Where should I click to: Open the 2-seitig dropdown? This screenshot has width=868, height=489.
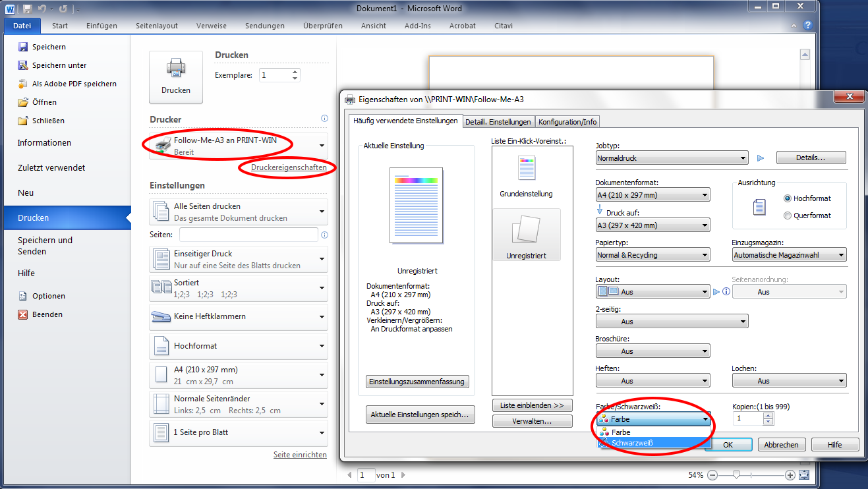672,322
